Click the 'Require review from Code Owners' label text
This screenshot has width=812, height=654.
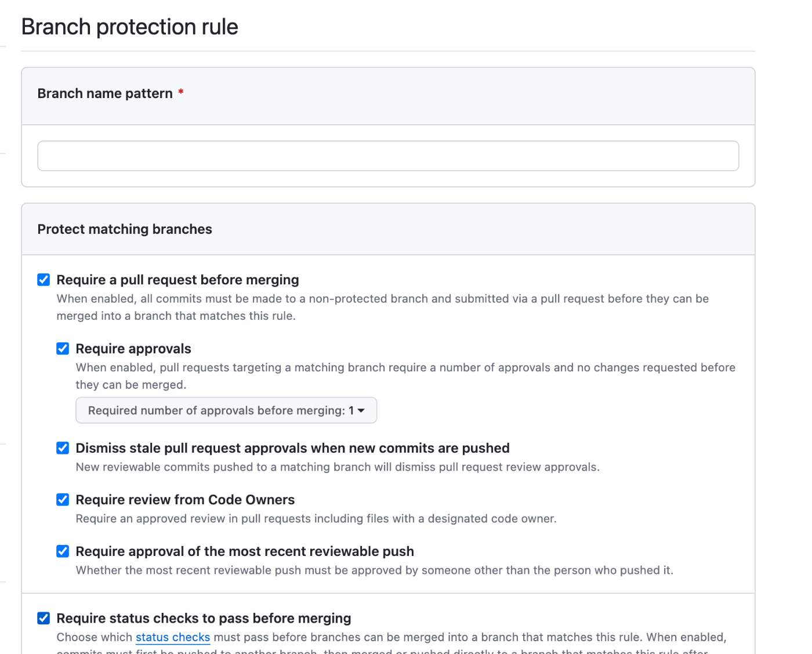(x=185, y=500)
